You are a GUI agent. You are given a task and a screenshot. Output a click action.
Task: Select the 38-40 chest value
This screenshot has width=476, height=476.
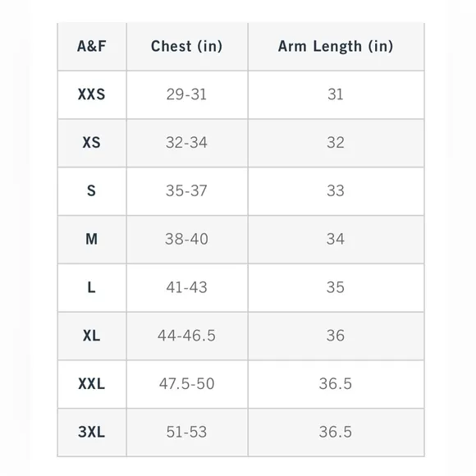186,239
